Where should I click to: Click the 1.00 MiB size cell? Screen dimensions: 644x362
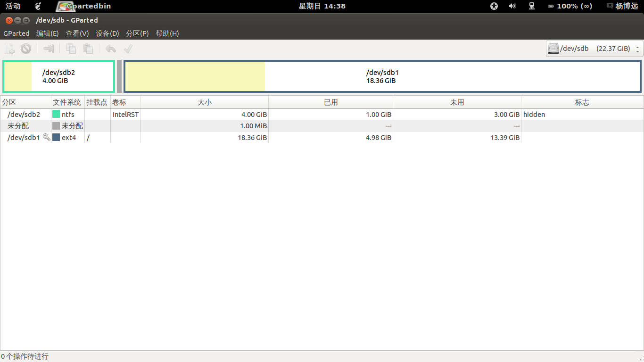[254, 126]
